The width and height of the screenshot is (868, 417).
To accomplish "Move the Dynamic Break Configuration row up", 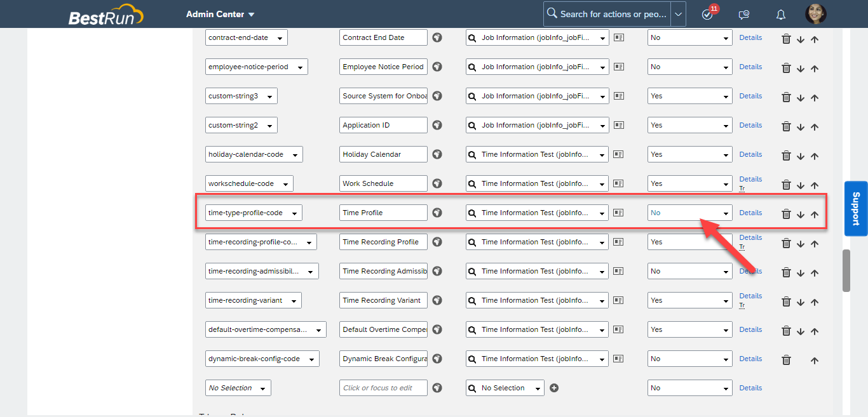I will 815,361.
